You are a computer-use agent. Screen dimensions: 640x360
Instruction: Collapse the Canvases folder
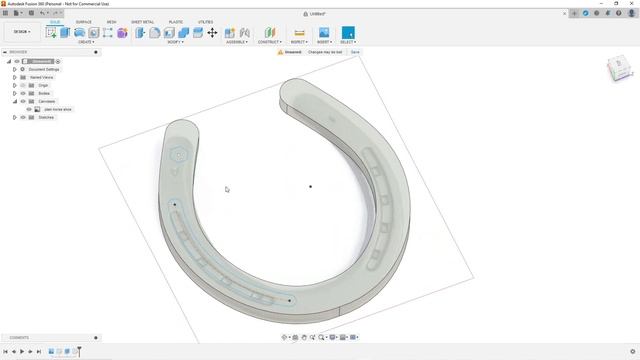[15, 101]
